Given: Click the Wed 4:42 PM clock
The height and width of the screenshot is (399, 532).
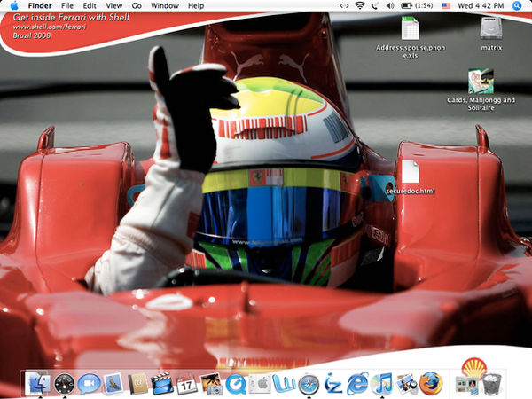Looking at the screenshot, I should tap(481, 6).
